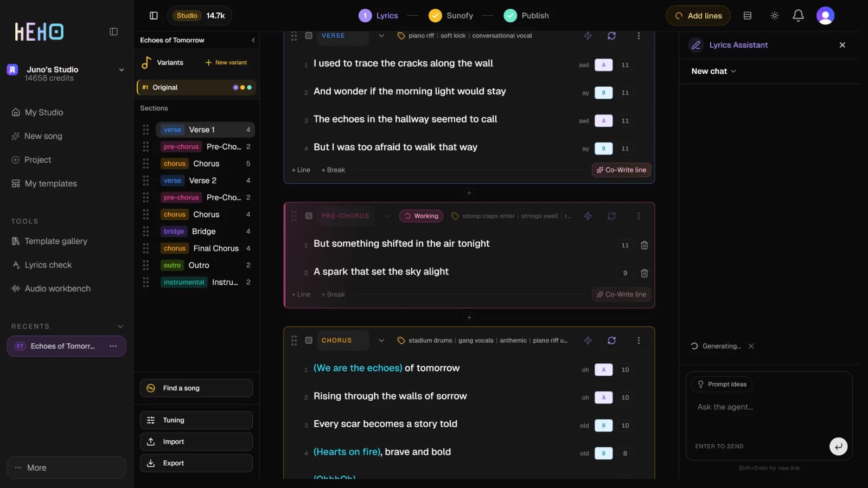
Task: Select Final Chorus in sections list
Action: (x=206, y=248)
